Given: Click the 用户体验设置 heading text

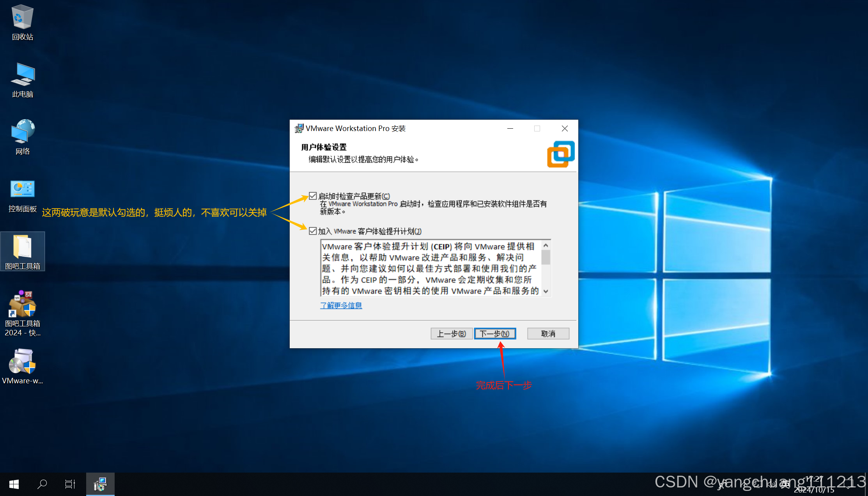Looking at the screenshot, I should [324, 147].
